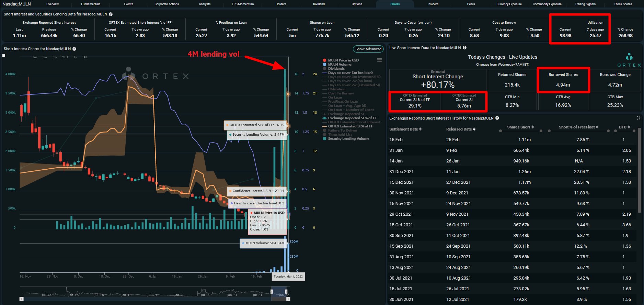
Task: Open help icon for Live Short Interest Data
Action: (x=464, y=48)
